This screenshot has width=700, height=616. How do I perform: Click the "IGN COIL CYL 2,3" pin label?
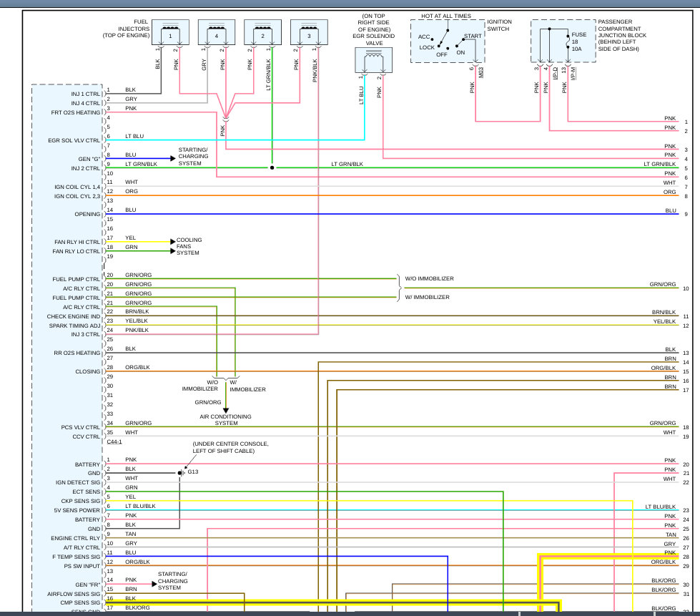pyautogui.click(x=77, y=197)
